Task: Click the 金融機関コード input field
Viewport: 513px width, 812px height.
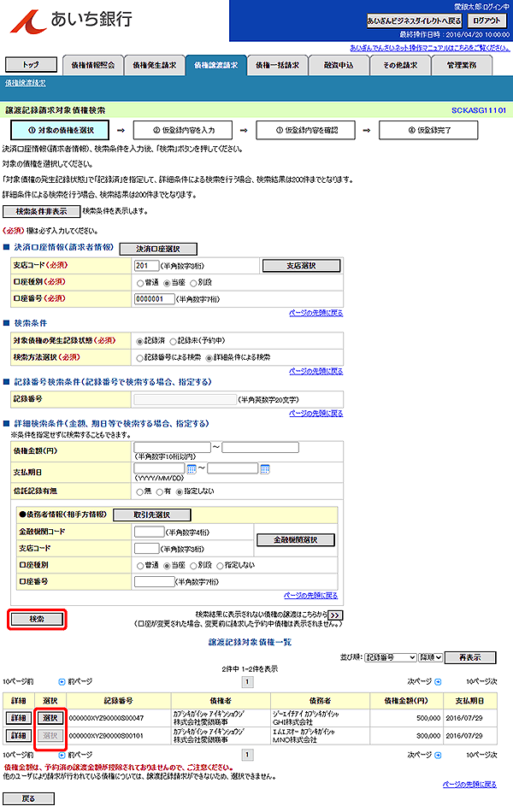Action: coord(150,532)
